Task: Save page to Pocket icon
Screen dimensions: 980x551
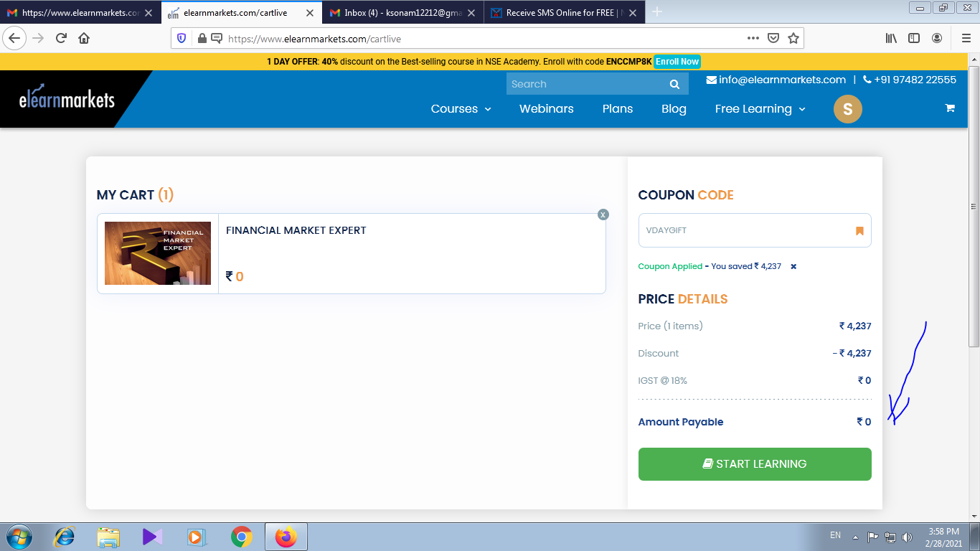Action: [x=773, y=38]
